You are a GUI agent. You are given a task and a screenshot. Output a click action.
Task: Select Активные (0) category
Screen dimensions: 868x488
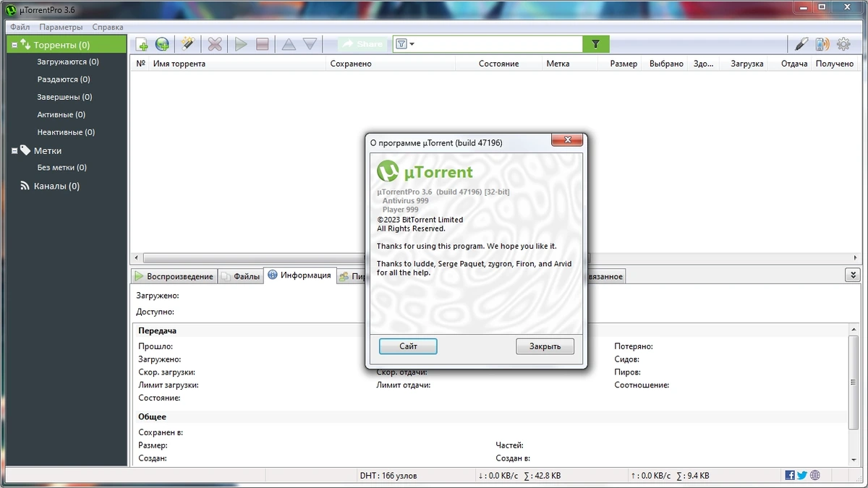61,114
